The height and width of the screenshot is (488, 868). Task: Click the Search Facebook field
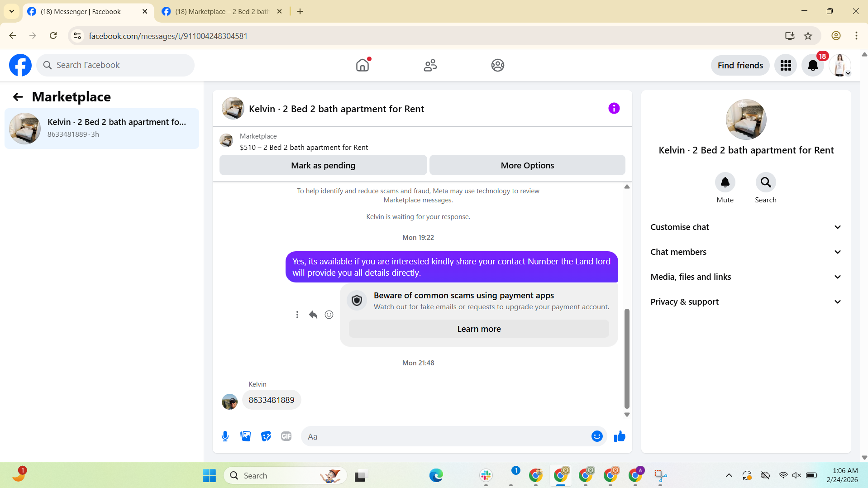[116, 65]
